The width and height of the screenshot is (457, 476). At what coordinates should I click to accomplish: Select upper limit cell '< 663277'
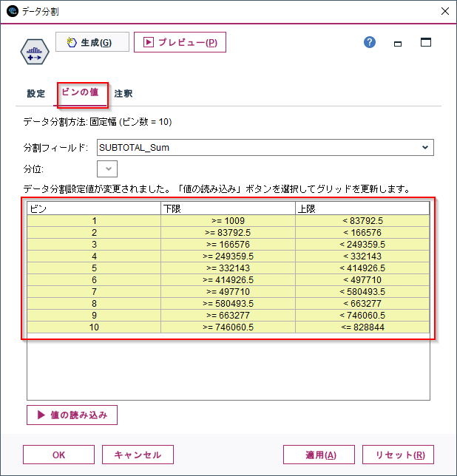(x=362, y=304)
